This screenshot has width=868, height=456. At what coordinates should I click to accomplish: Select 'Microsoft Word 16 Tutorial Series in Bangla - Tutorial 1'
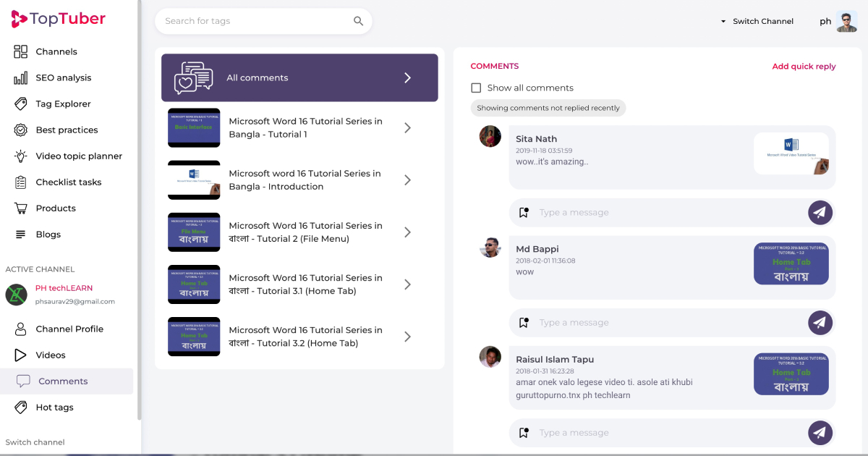click(305, 127)
